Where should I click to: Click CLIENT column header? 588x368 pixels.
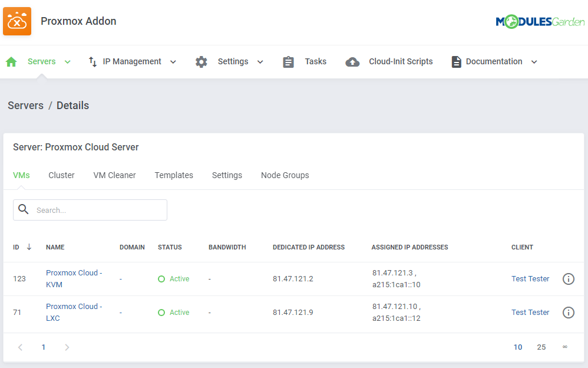(x=522, y=247)
